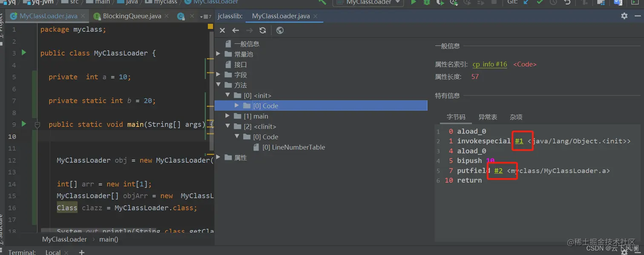Open documentation with the globe icon
The height and width of the screenshot is (255, 644).
(280, 30)
